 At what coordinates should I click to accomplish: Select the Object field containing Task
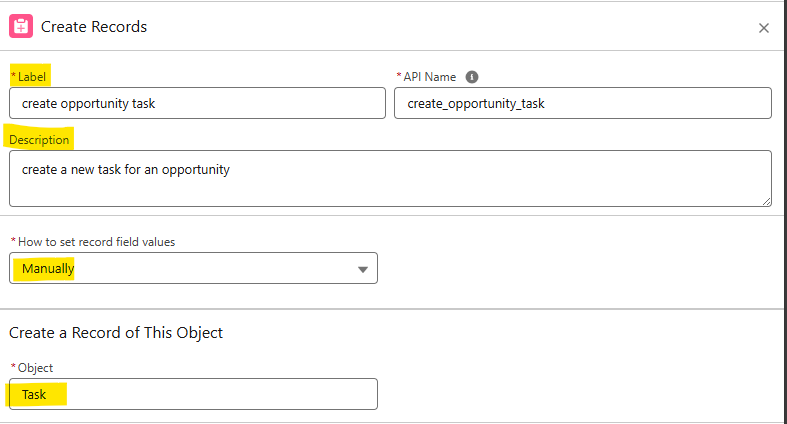click(x=193, y=394)
